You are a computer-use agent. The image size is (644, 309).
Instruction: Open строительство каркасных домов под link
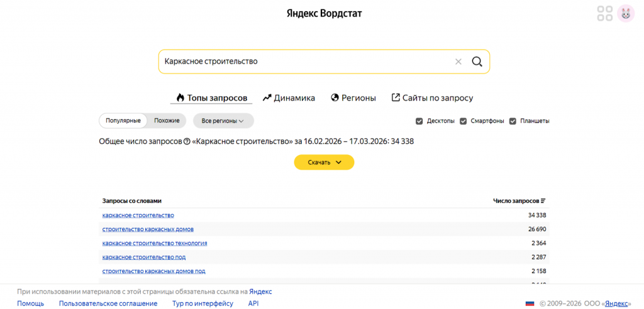click(153, 271)
